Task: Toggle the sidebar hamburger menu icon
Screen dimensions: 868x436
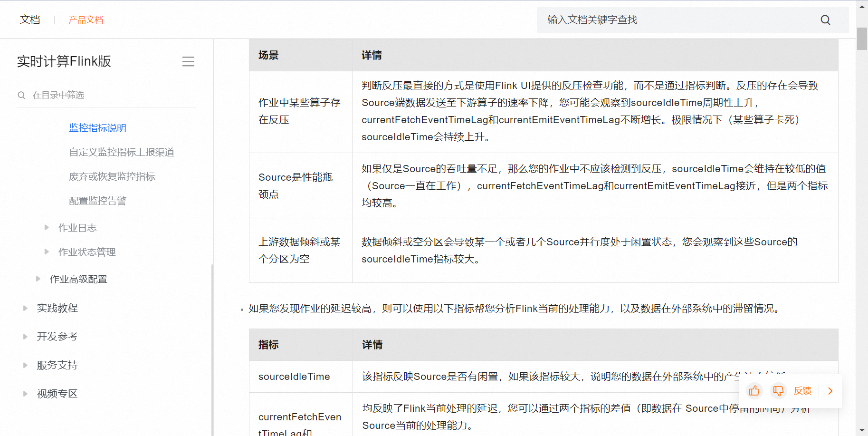Action: coord(188,61)
